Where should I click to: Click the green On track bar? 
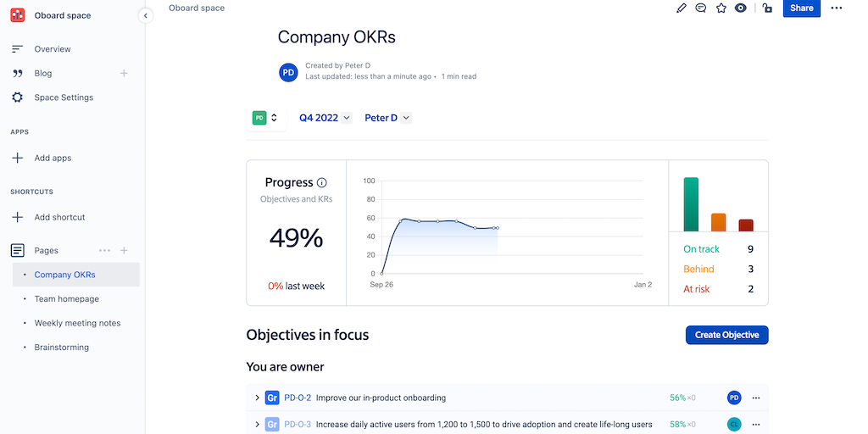point(691,204)
